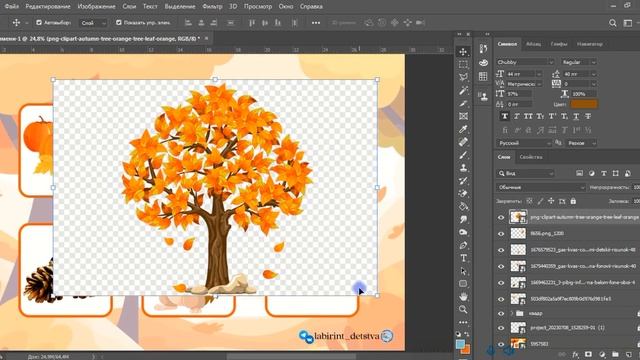640x360 pixels.
Task: Select the Polygonal Lasso tool
Action: pos(463,77)
